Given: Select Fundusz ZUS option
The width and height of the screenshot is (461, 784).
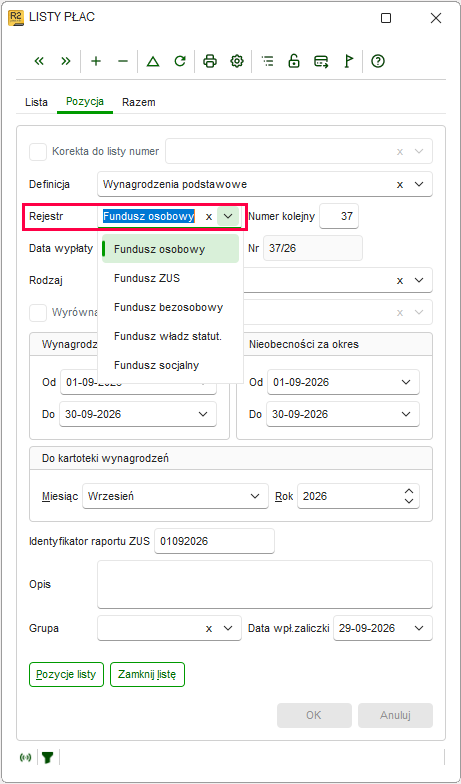Looking at the screenshot, I should [170, 278].
